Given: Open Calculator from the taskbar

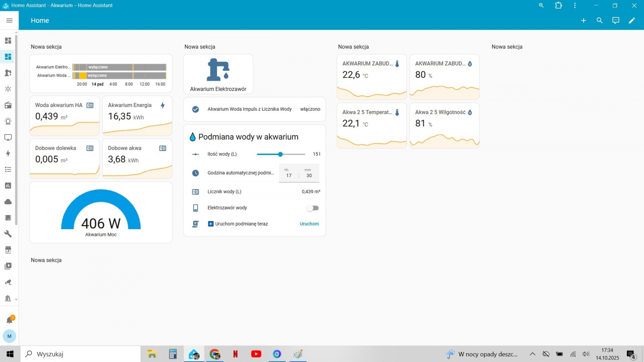Looking at the screenshot, I should pos(173,354).
